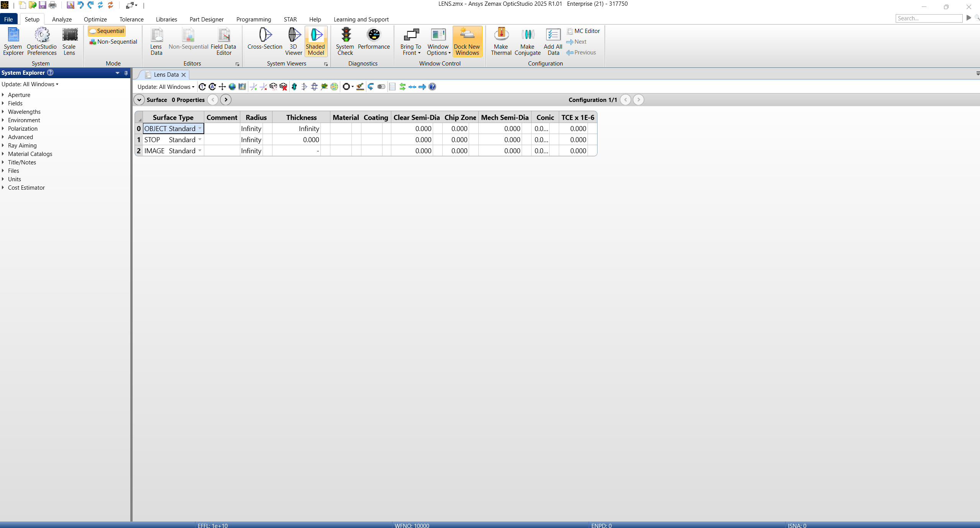Toggle Dock New Windows option

pyautogui.click(x=467, y=41)
